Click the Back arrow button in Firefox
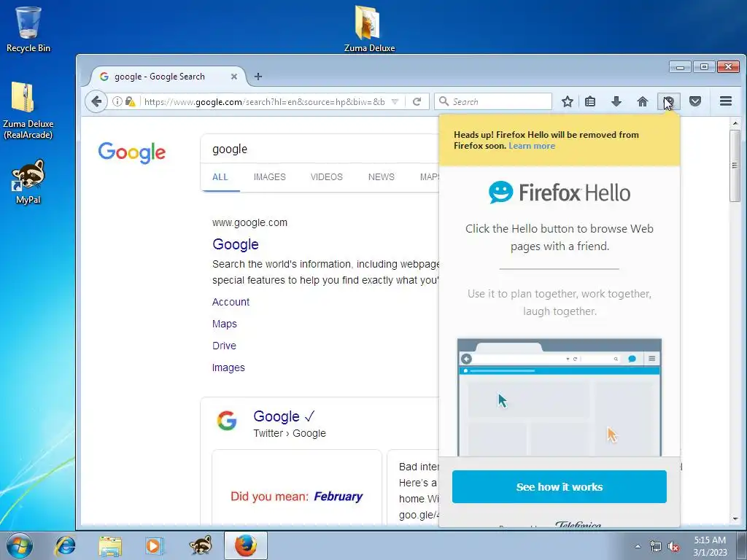The width and height of the screenshot is (747, 560). click(96, 101)
